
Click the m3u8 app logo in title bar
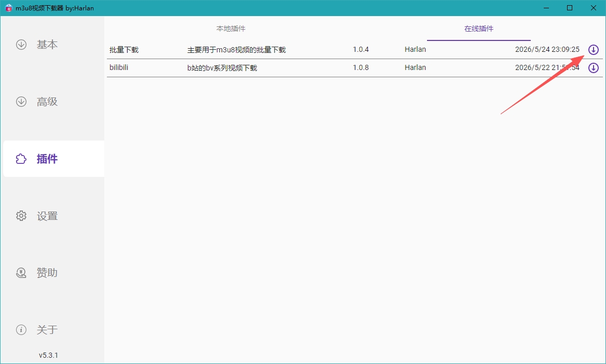(x=8, y=8)
